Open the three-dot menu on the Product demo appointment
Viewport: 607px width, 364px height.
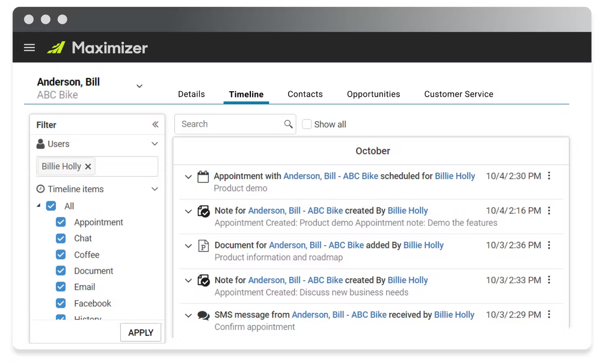coord(549,176)
